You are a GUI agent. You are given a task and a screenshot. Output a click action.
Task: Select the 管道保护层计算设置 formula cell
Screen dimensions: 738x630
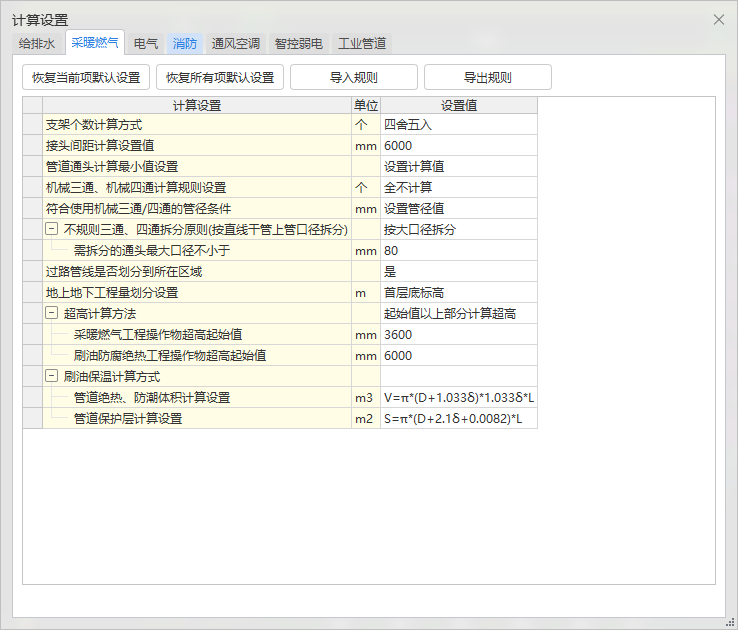coord(458,419)
